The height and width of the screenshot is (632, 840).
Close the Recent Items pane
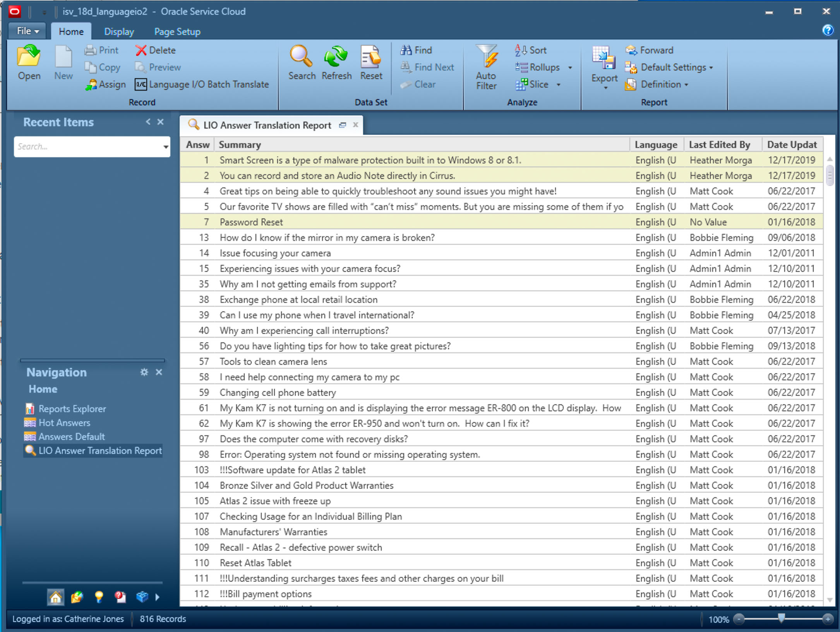pos(160,122)
